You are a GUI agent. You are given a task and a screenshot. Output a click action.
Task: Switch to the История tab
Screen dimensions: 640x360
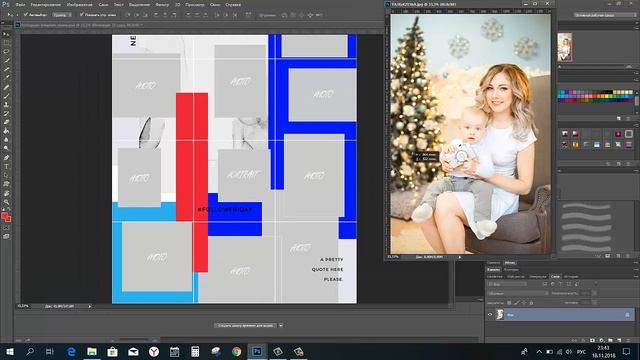[571, 276]
